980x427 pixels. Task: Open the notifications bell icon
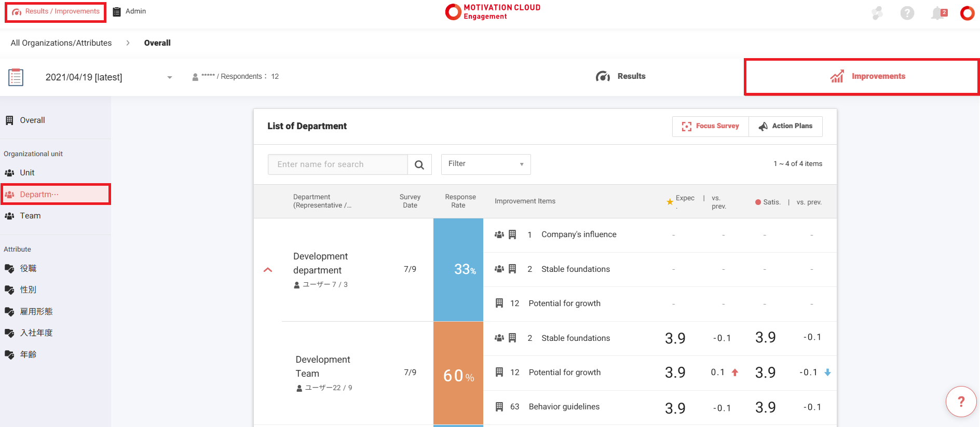938,13
